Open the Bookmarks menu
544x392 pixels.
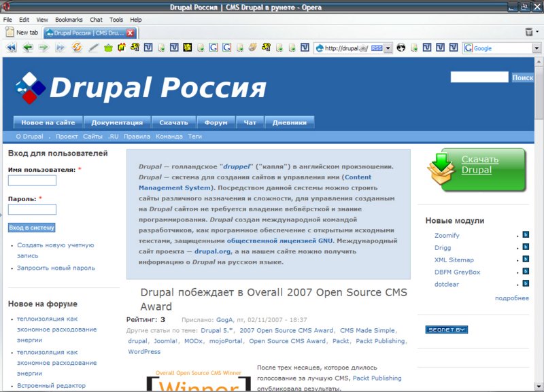[x=69, y=20]
